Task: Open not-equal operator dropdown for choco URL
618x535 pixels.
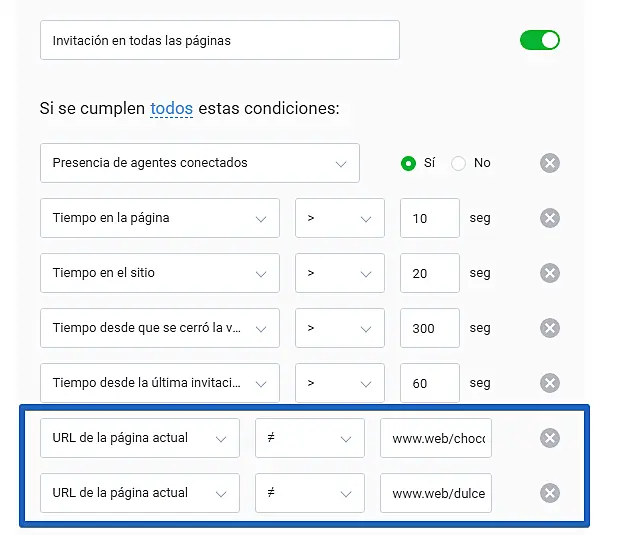Action: (x=310, y=438)
